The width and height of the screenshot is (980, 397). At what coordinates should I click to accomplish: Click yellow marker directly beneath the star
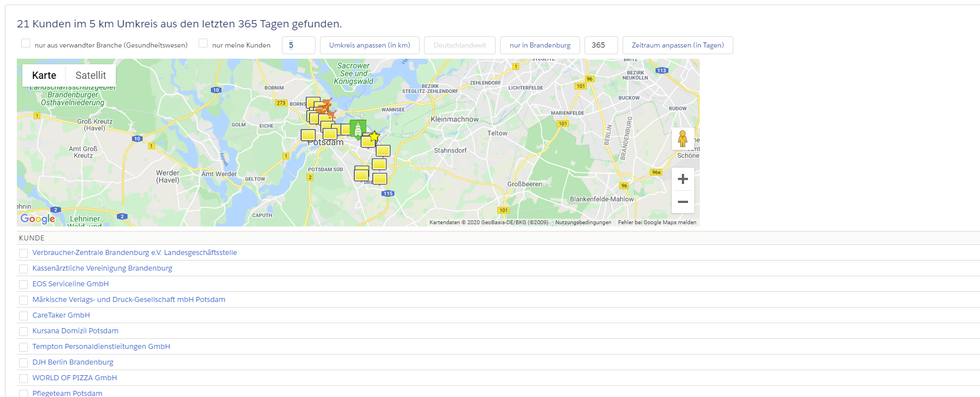pos(368,142)
